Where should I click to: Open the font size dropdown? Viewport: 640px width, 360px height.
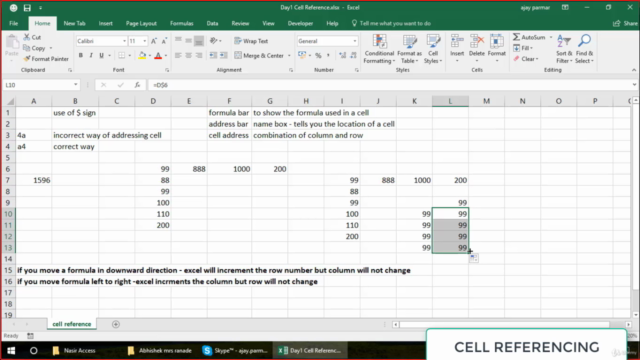click(144, 41)
